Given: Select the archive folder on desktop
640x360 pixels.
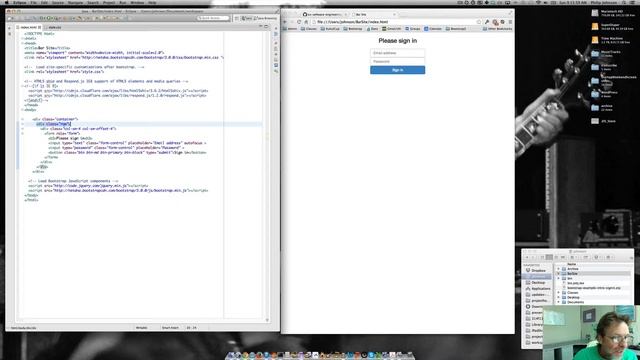Looking at the screenshot, I should point(595,107).
